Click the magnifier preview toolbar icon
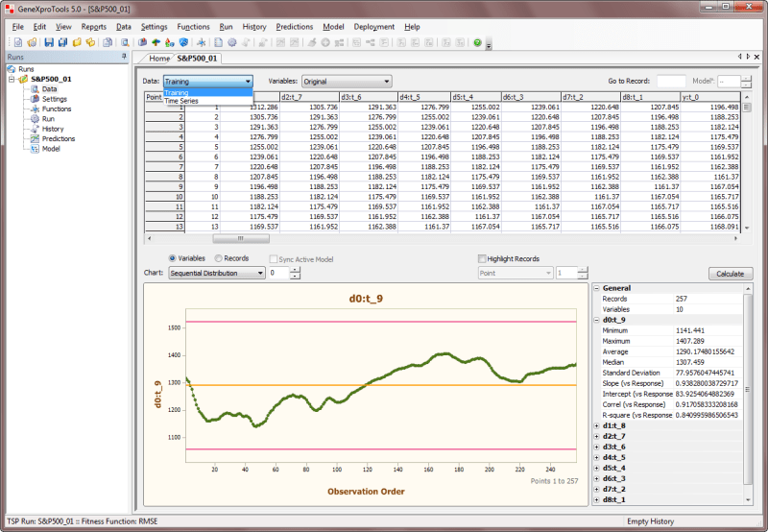Image resolution: width=768 pixels, height=532 pixels. (125, 42)
